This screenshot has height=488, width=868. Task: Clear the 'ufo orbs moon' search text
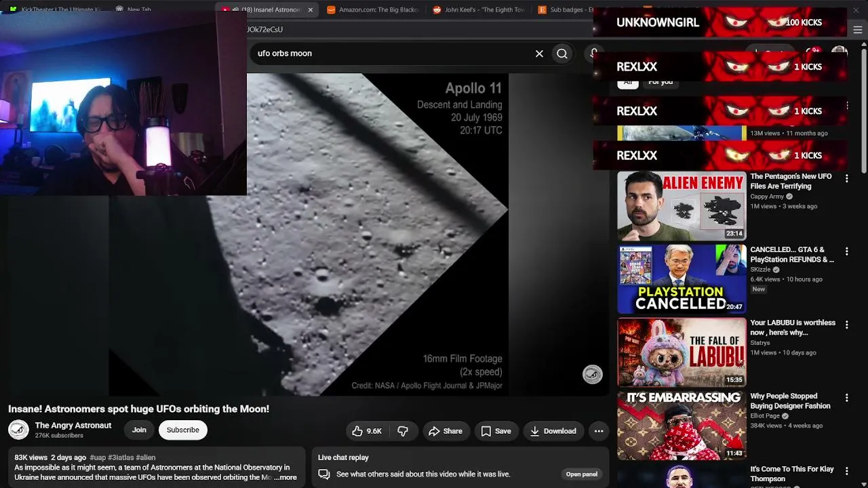click(x=539, y=54)
